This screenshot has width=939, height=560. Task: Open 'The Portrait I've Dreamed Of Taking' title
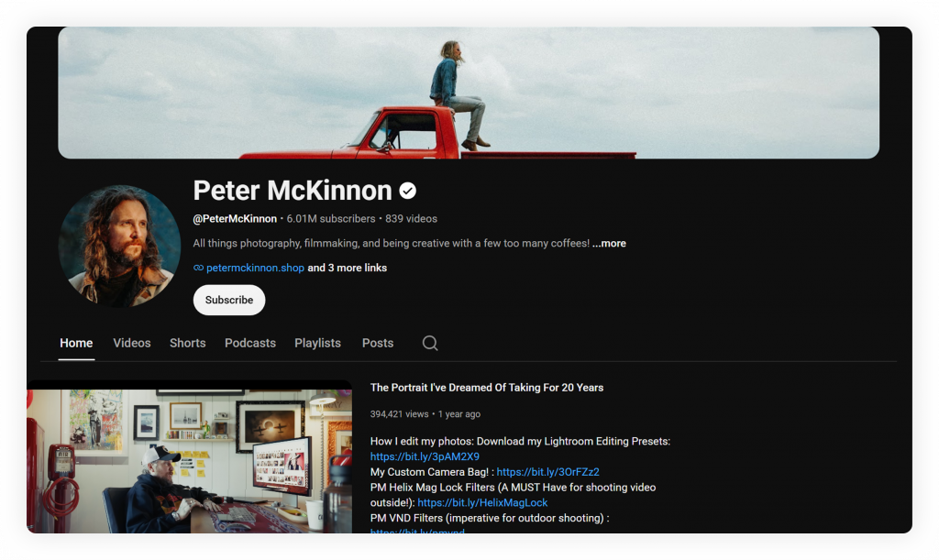point(487,388)
